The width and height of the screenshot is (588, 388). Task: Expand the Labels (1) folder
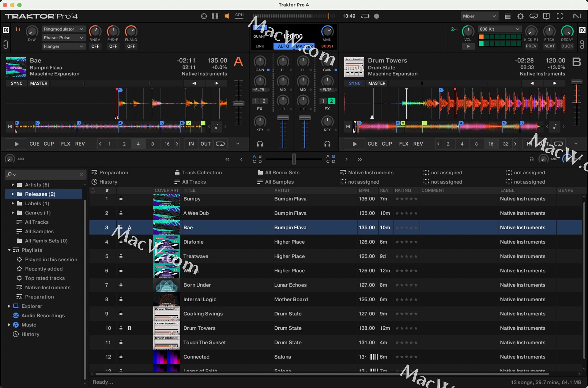[13, 203]
